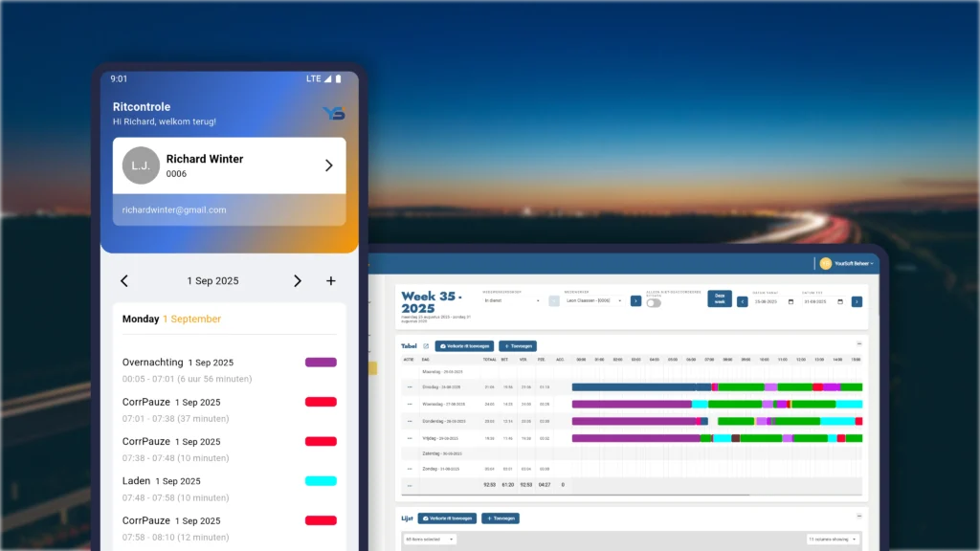Open Richard Winter profile chevron
The image size is (980, 551).
point(328,165)
